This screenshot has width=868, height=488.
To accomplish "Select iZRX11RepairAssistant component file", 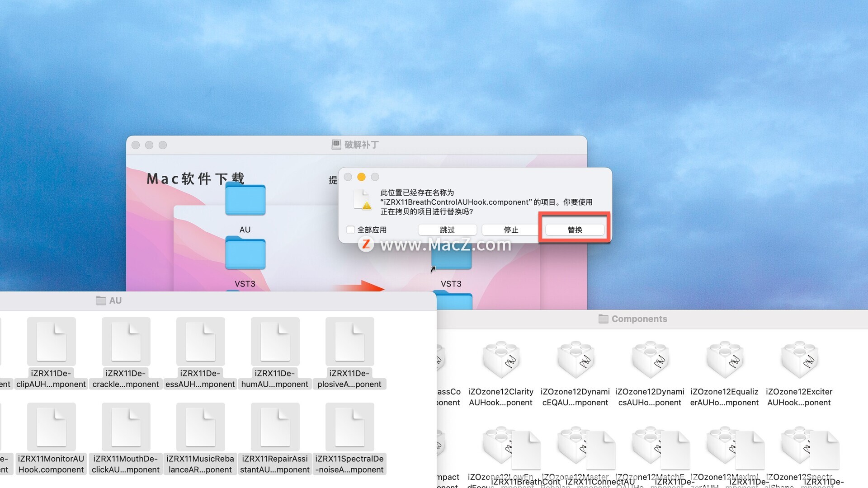I will click(275, 427).
